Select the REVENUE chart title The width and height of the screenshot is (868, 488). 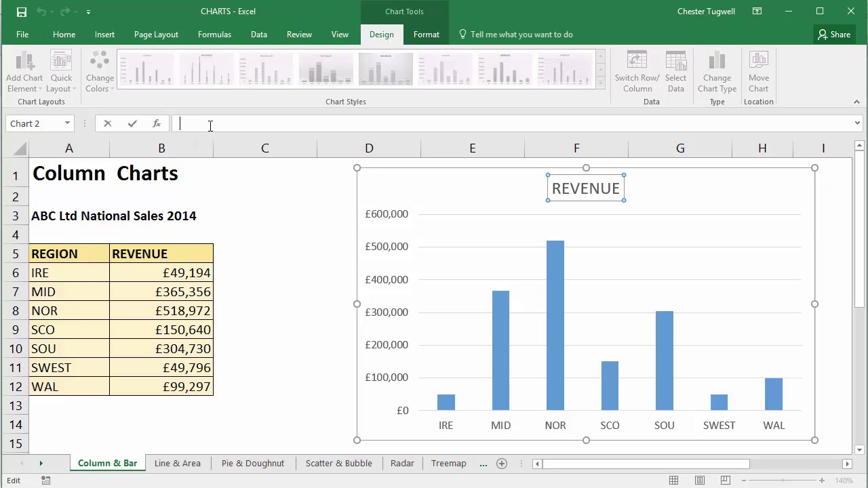pos(586,188)
